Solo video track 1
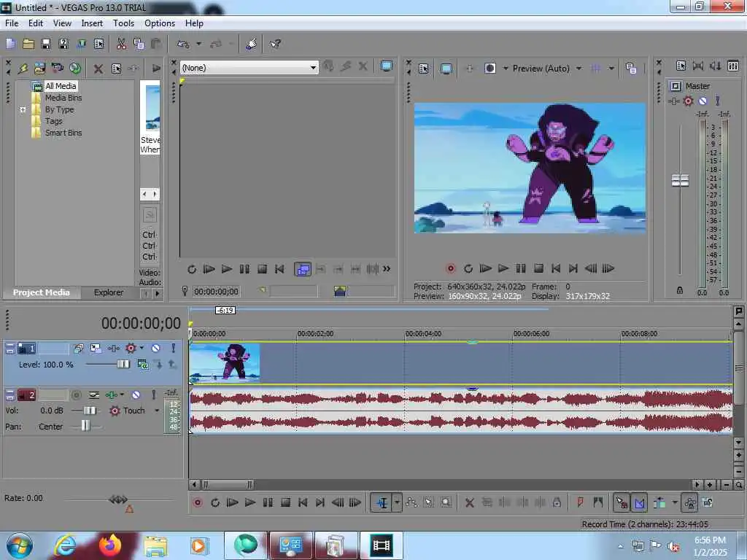This screenshot has height=560, width=747. (x=173, y=348)
